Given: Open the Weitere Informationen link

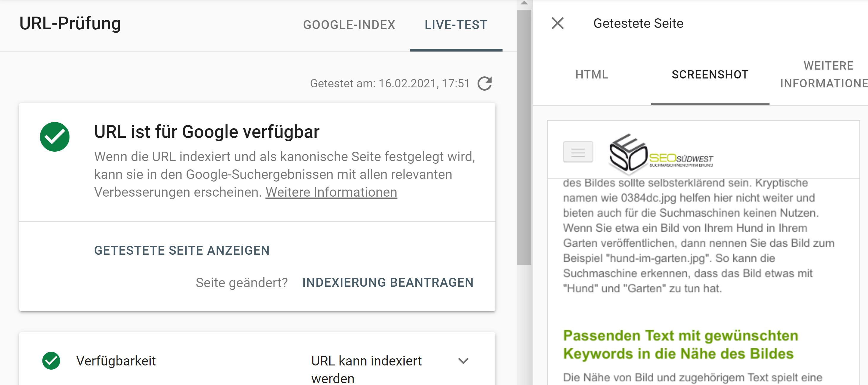Looking at the screenshot, I should [x=331, y=192].
